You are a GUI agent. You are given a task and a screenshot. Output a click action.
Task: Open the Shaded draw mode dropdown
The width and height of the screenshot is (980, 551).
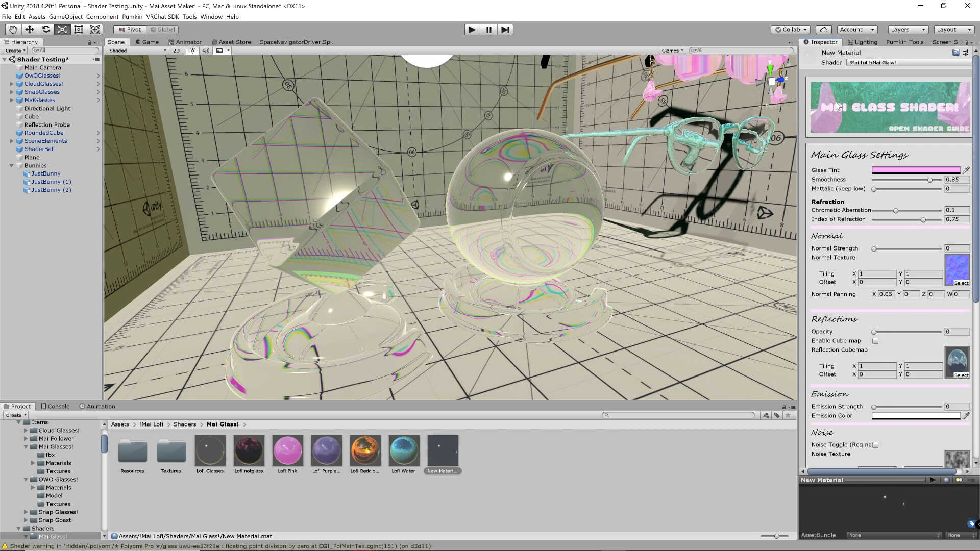pos(137,51)
